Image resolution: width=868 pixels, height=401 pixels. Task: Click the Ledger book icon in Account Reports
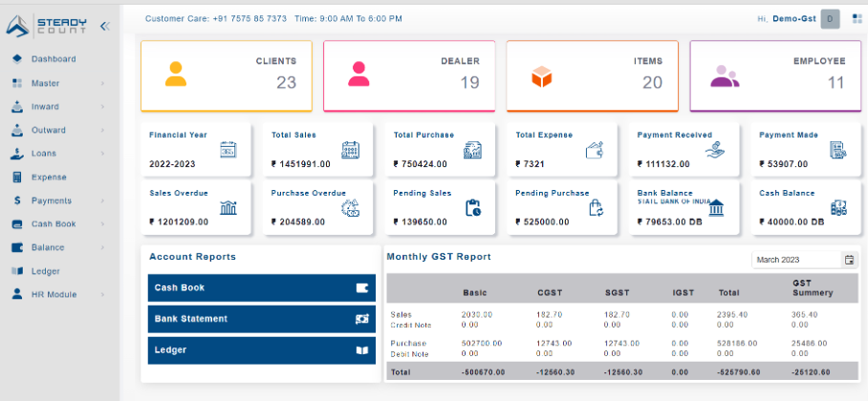(x=361, y=350)
